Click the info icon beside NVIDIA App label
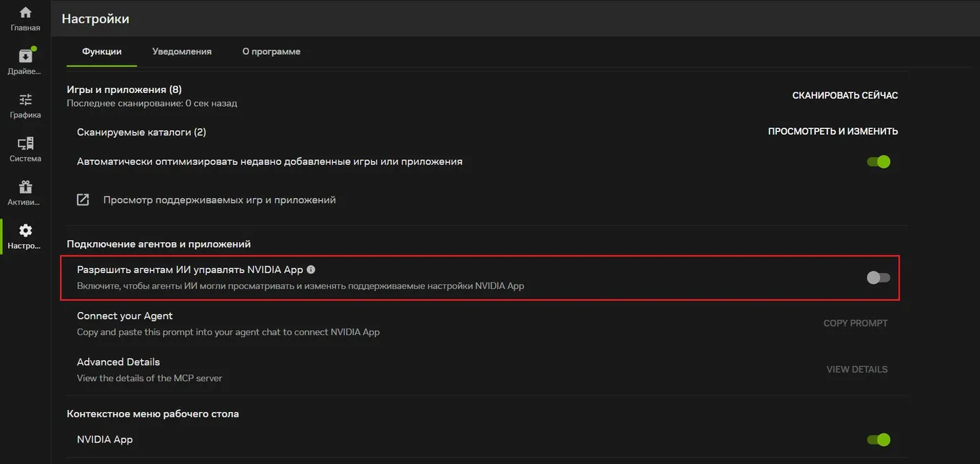Viewport: 980px width, 464px height. [311, 269]
